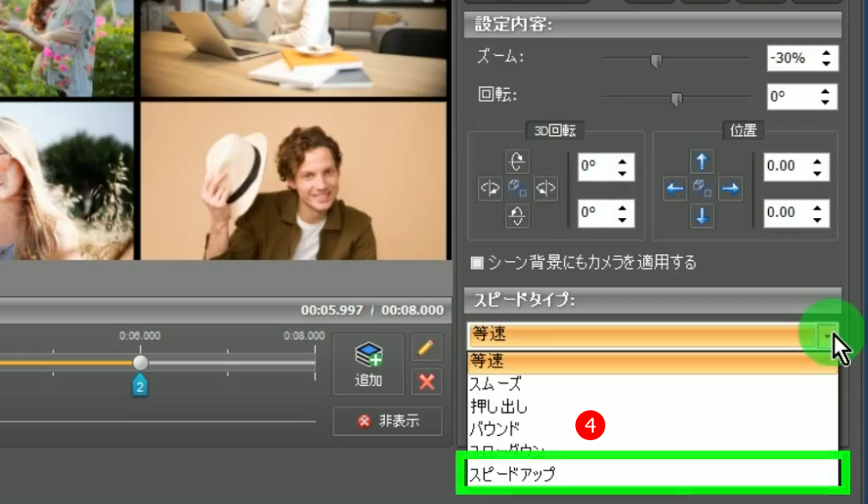This screenshot has height=504, width=868.
Task: Click the ズーム slider handle
Action: [x=656, y=60]
